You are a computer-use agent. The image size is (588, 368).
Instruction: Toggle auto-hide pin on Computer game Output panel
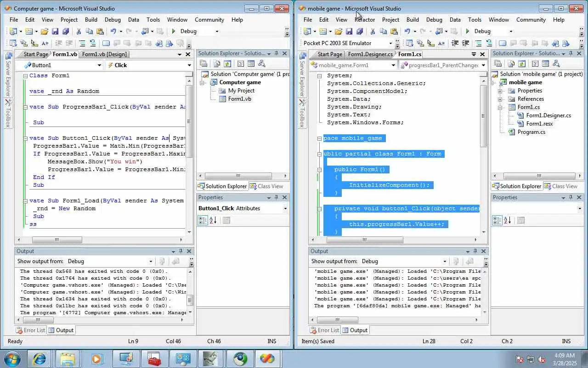[181, 251]
